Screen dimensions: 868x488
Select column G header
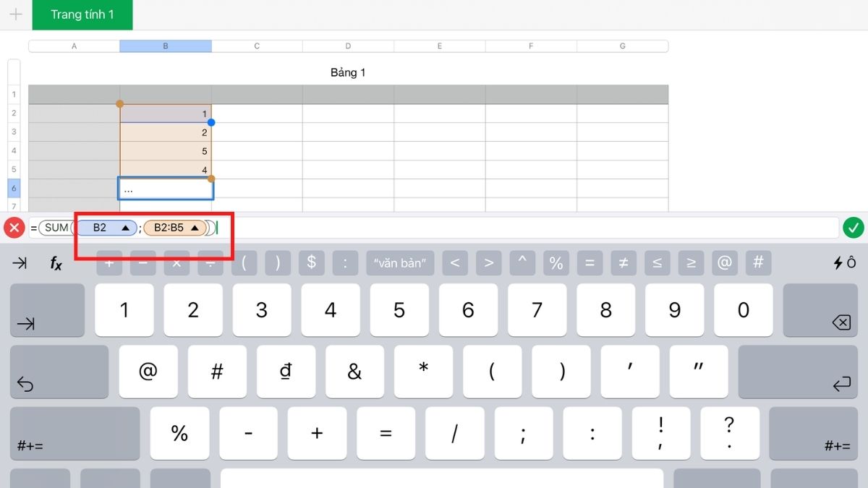tap(623, 46)
